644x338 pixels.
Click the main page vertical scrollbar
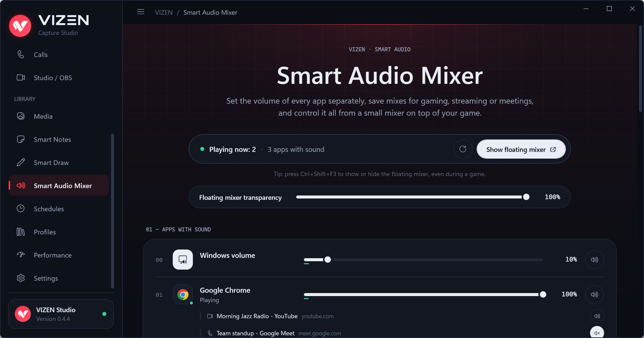point(640,69)
